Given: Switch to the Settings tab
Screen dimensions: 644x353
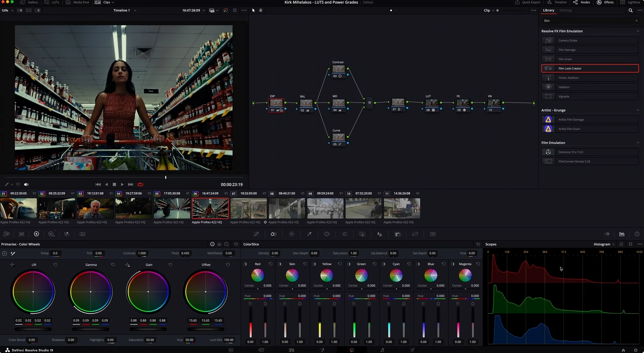Looking at the screenshot, I should (x=566, y=10).
